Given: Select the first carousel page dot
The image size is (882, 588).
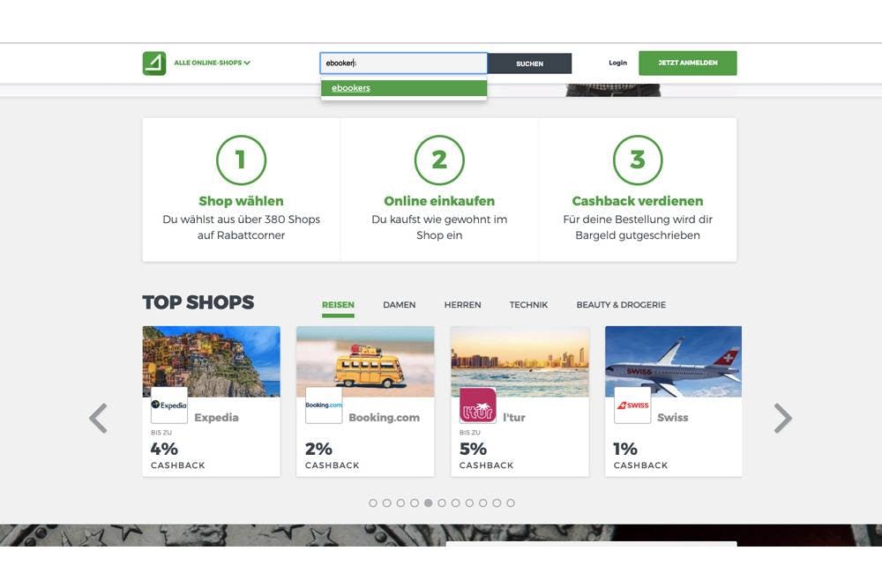Looking at the screenshot, I should click(x=373, y=503).
